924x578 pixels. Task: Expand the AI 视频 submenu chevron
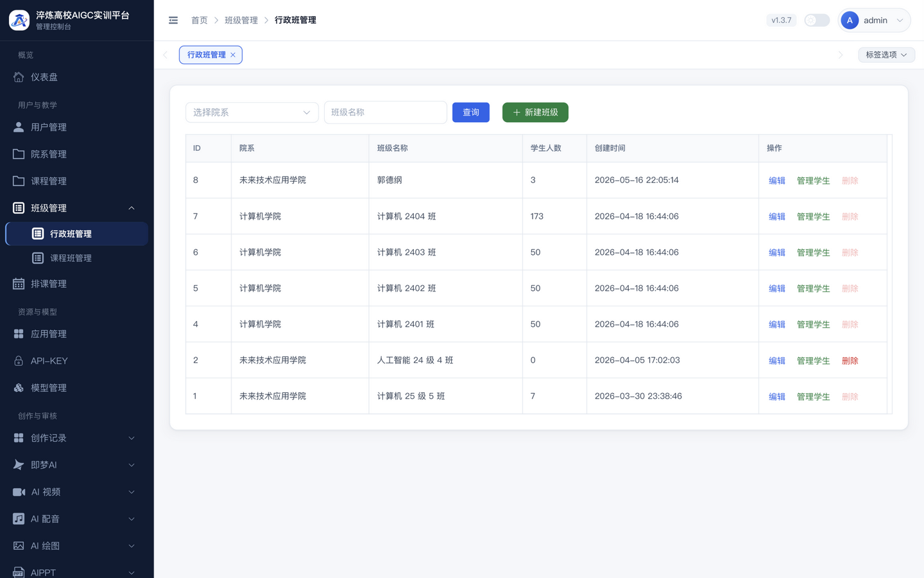(132, 492)
